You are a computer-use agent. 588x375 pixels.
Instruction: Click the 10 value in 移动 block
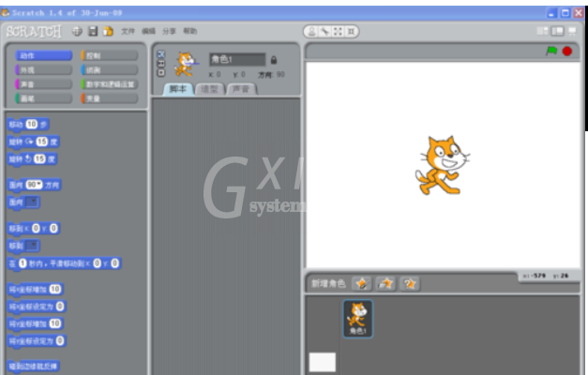(32, 124)
